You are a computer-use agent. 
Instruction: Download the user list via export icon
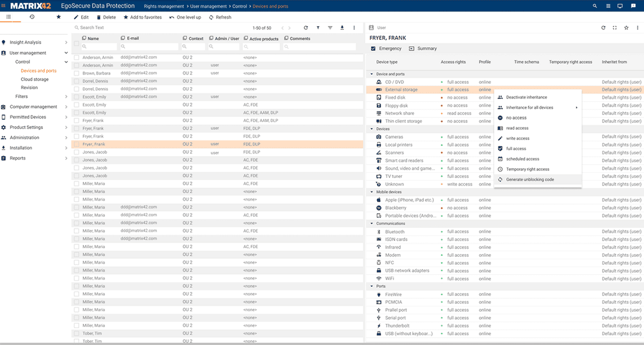(x=342, y=28)
